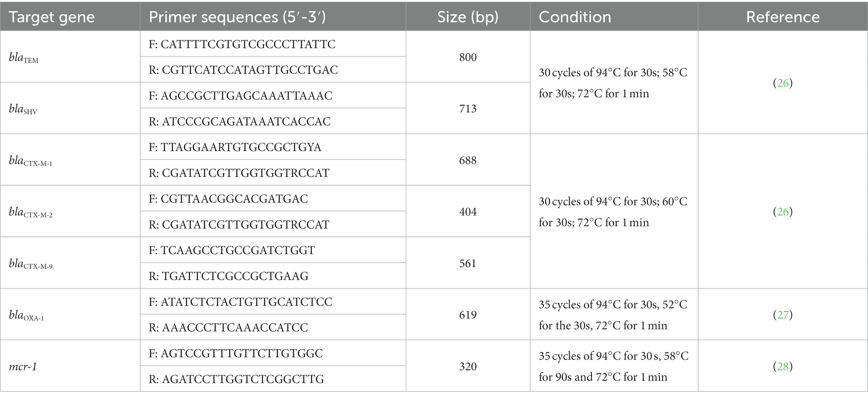This screenshot has width=868, height=399.
Task: Click the blaOXA-1 gene cell
Action: coord(70,315)
